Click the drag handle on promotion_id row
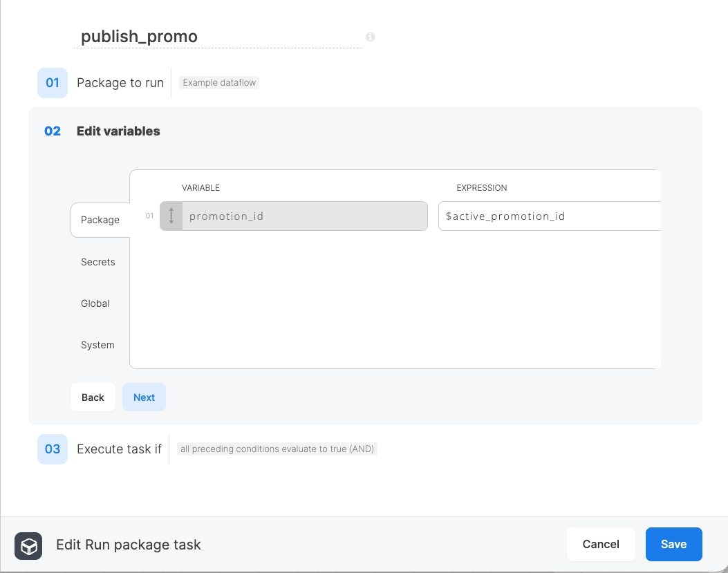This screenshot has height=573, width=728. click(x=171, y=216)
